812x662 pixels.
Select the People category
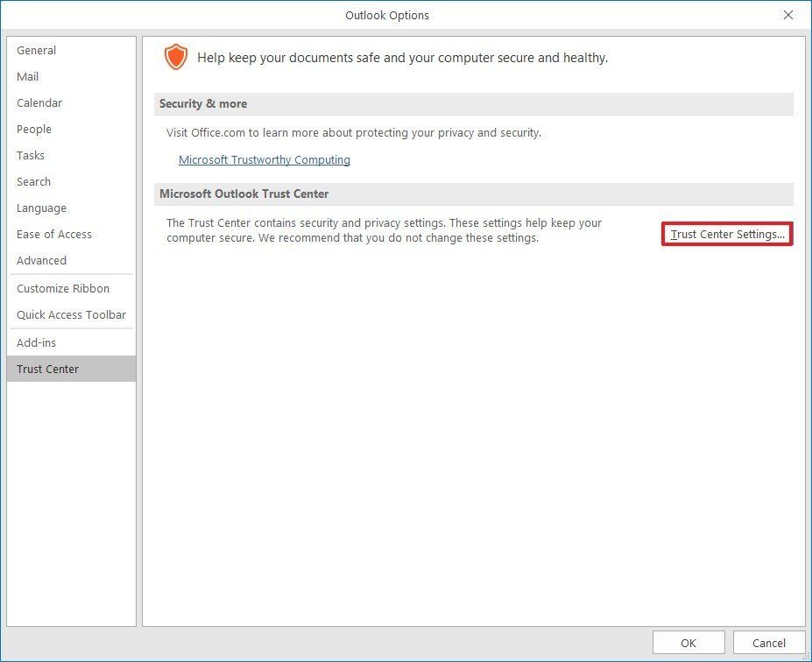click(x=34, y=129)
